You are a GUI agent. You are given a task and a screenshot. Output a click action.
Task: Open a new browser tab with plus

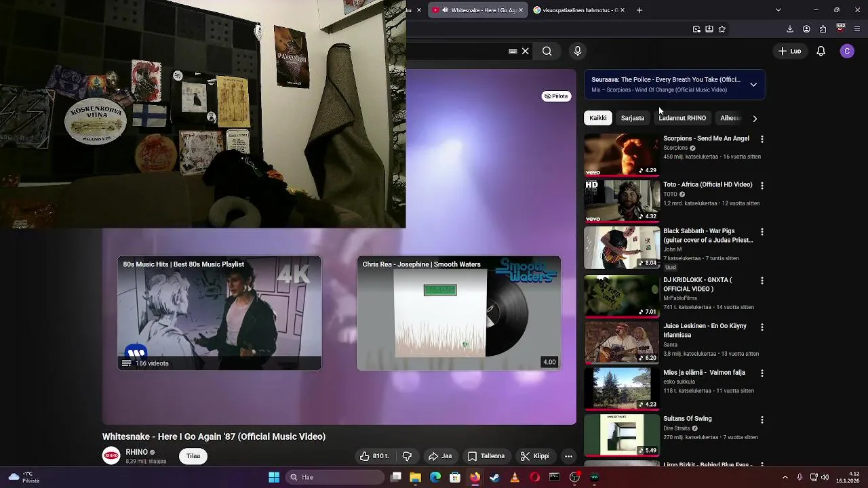pos(639,10)
